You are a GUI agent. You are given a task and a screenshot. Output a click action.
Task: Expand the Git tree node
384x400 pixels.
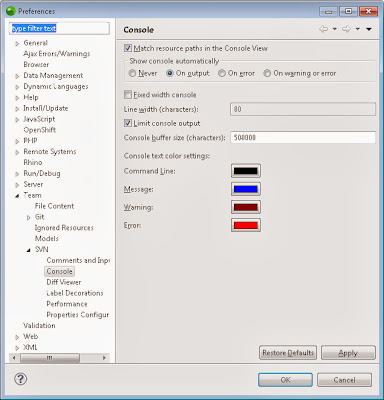[29, 217]
